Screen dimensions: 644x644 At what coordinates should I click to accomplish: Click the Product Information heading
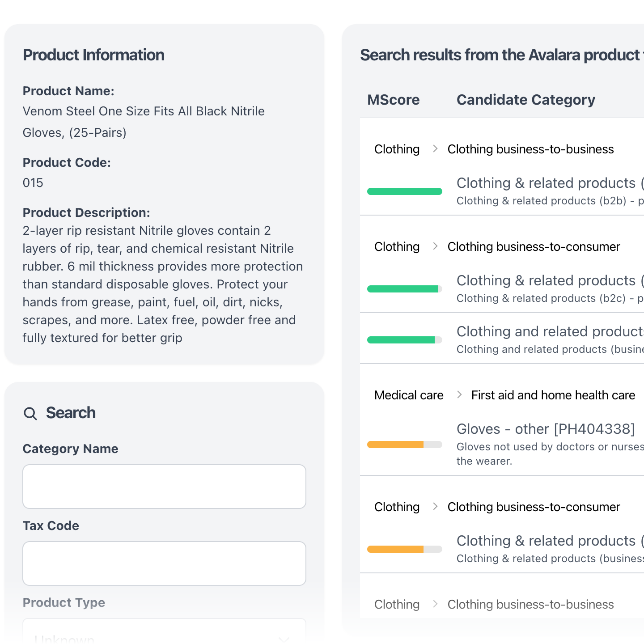point(93,55)
